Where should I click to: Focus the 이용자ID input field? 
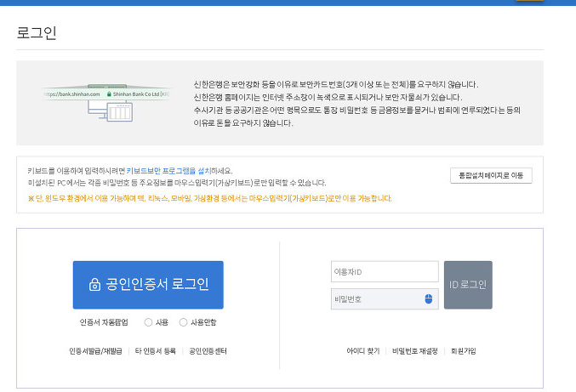[x=385, y=271]
